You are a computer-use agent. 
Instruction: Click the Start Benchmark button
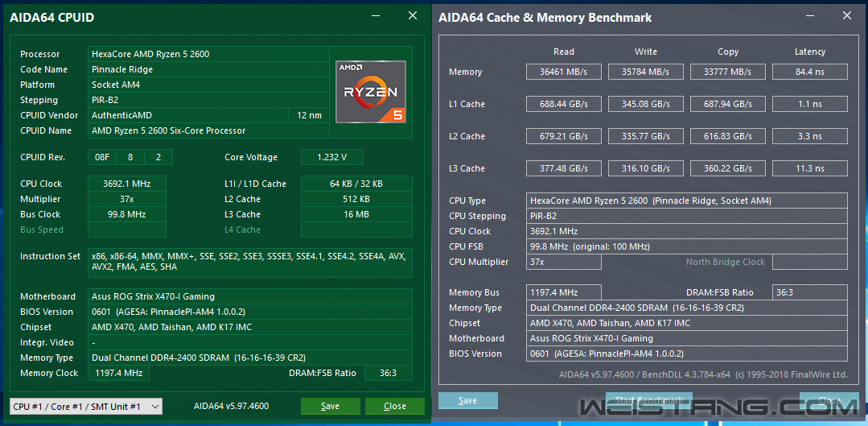[648, 400]
